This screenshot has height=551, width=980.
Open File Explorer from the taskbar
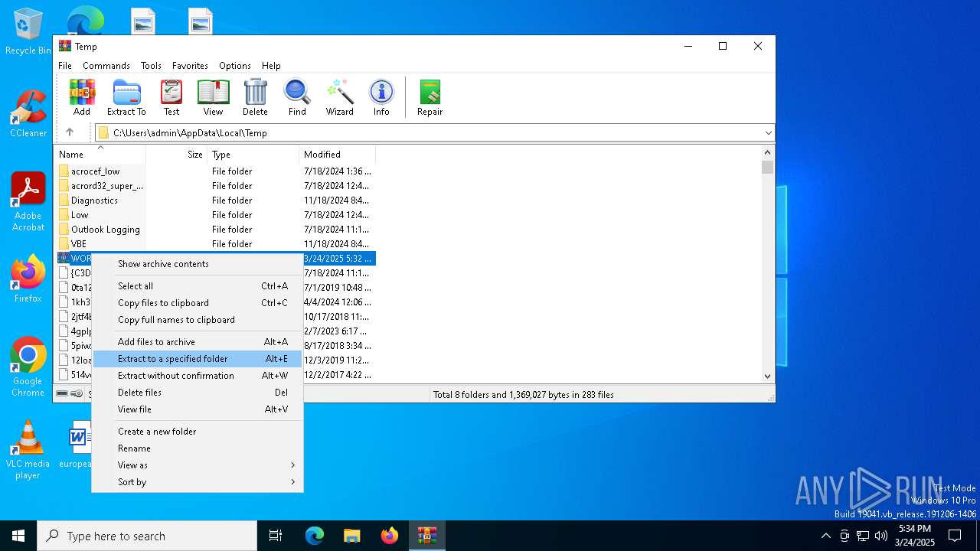(x=351, y=536)
